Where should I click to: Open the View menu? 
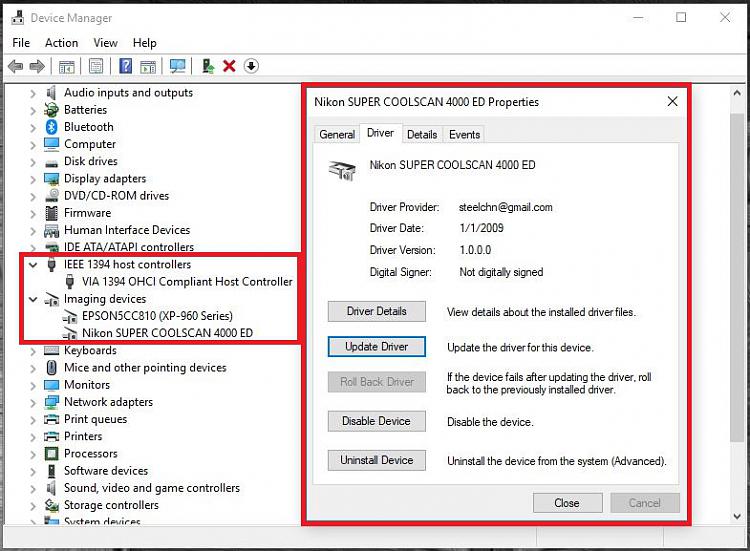coord(105,43)
